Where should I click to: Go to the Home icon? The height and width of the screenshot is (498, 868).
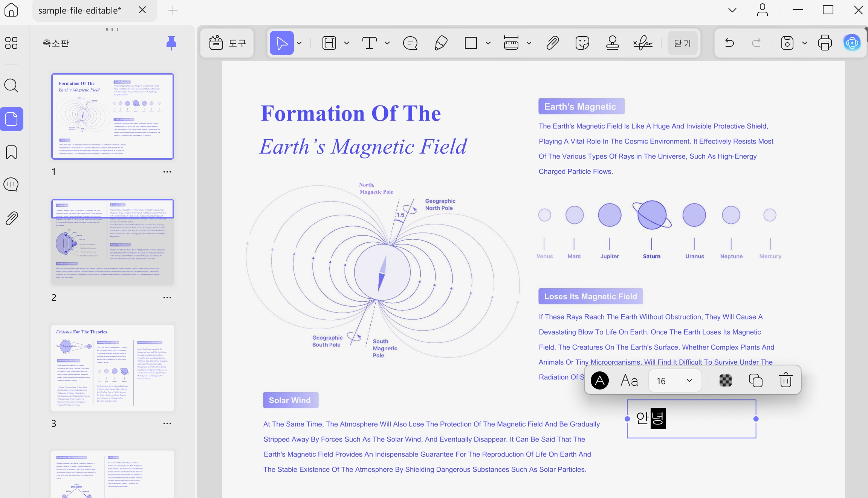(x=11, y=10)
